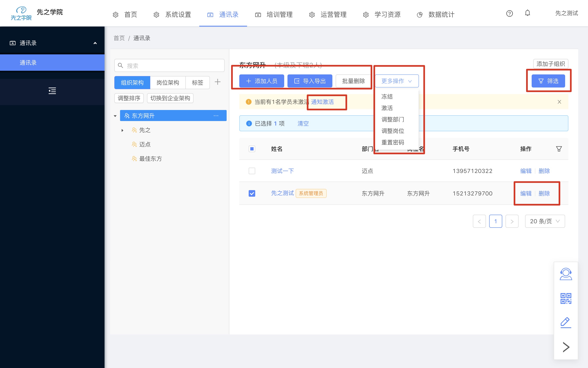Open customer service headset icon

566,274
